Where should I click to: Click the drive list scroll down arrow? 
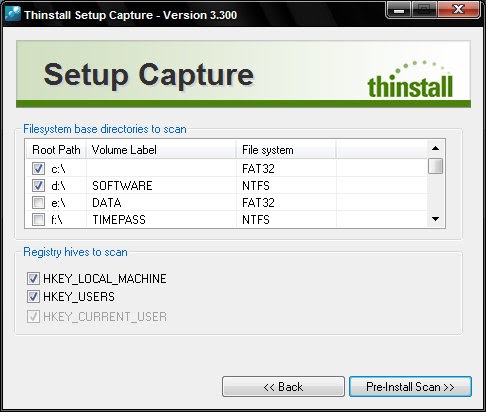coord(435,219)
